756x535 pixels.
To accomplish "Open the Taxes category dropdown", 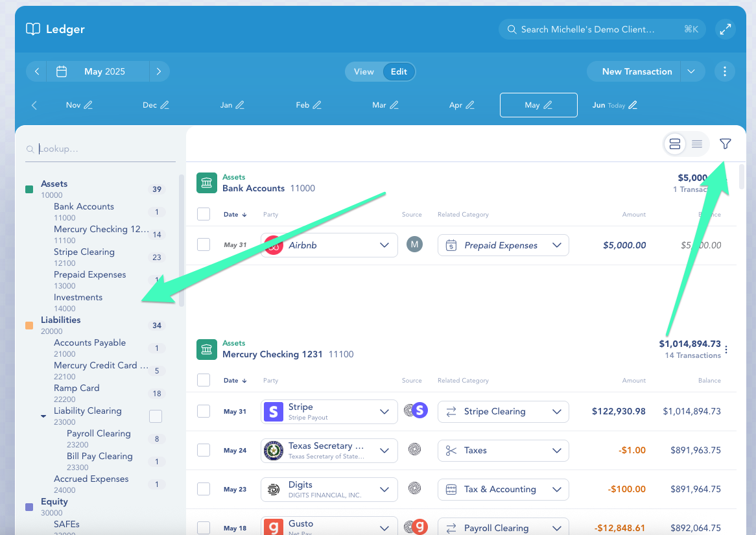I will click(557, 451).
